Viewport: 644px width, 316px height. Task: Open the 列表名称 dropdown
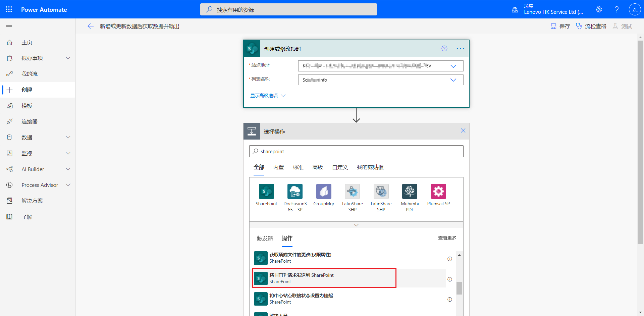[x=453, y=80]
